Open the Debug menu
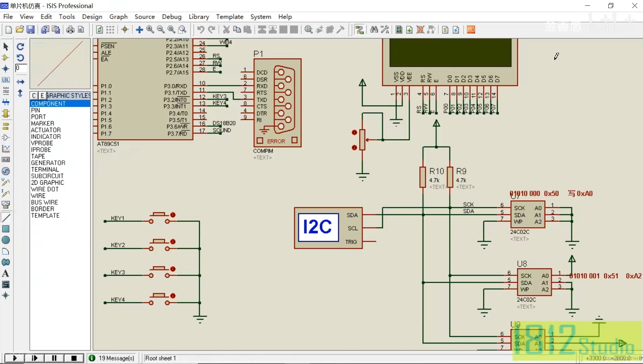This screenshot has width=643, height=364. [172, 17]
